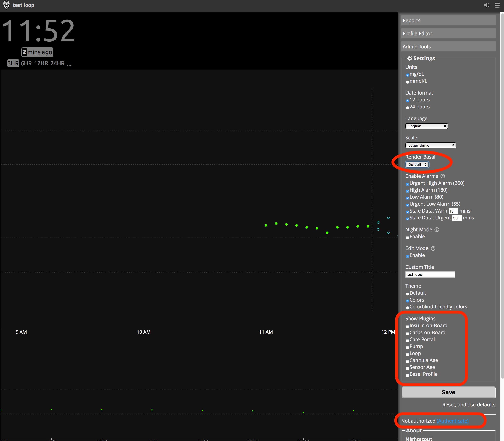
Task: Click the Authenticate link
Action: click(452, 421)
